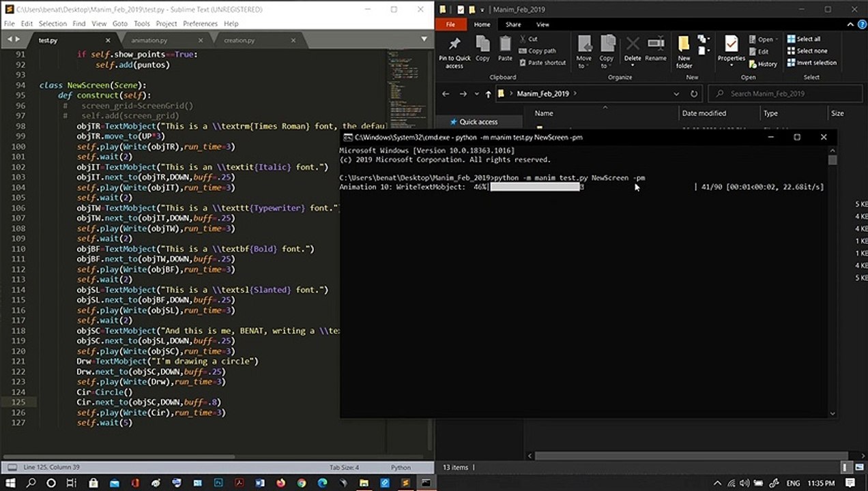Sort by Name column header
868x491 pixels.
543,113
